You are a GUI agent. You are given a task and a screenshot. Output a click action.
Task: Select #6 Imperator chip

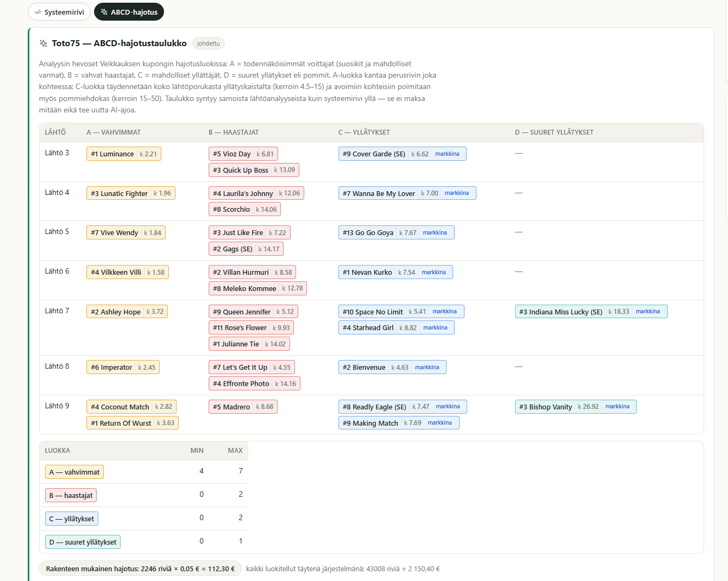123,367
